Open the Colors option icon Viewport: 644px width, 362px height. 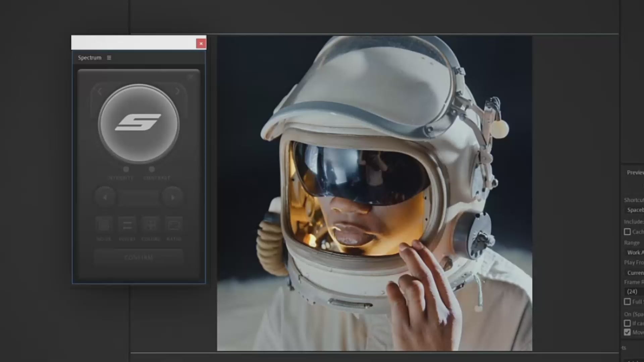pos(151,225)
